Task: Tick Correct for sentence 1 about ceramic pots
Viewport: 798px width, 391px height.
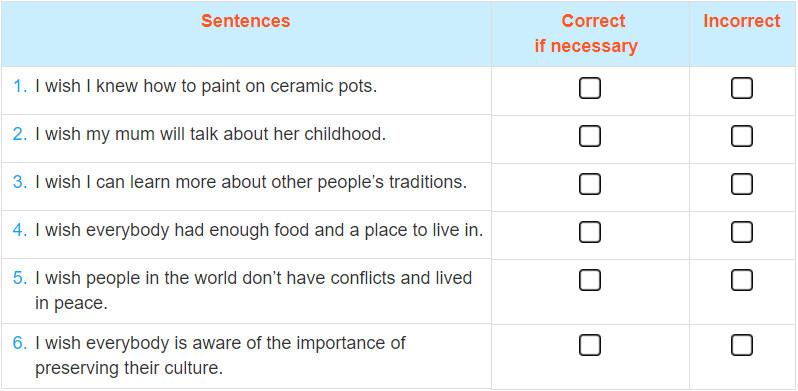Action: (589, 88)
